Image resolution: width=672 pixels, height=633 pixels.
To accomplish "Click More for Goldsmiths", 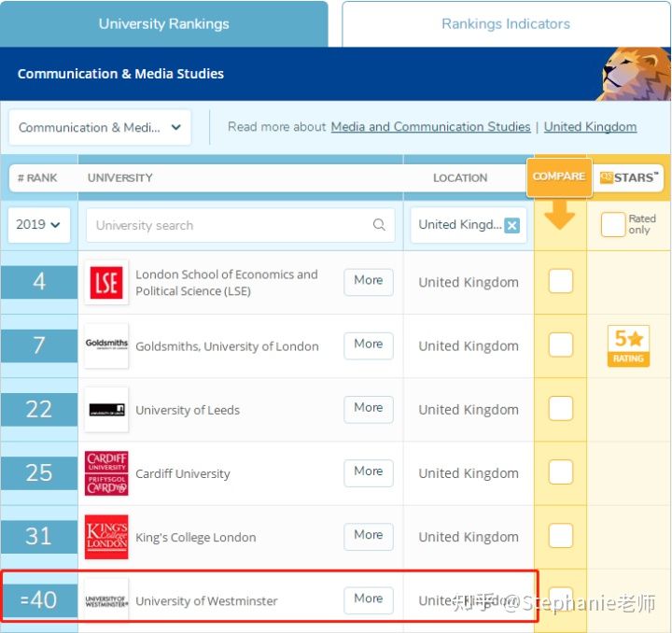I will tap(368, 345).
